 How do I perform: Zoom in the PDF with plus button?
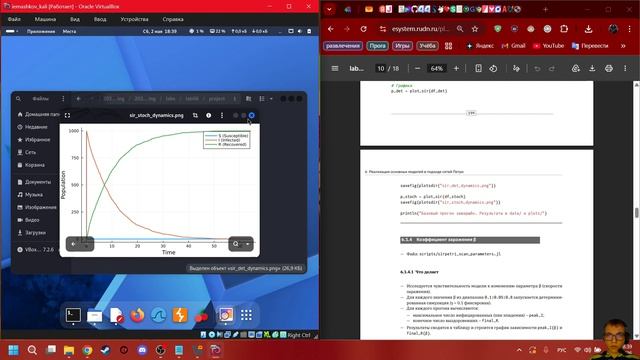point(456,69)
